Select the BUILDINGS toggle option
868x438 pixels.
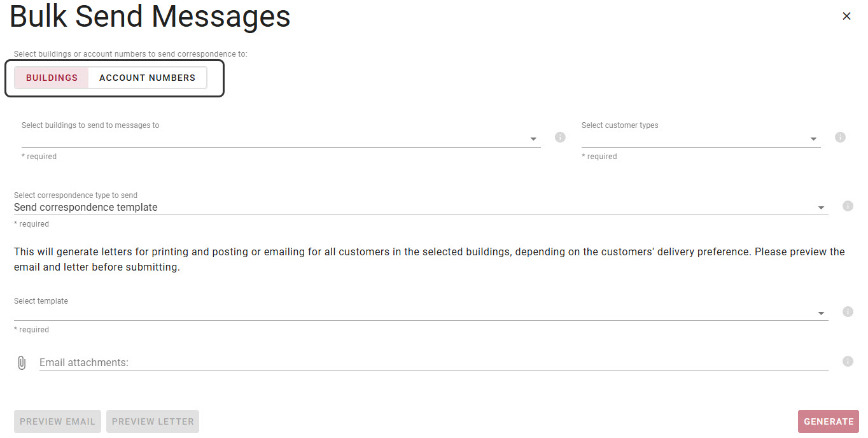coord(52,78)
